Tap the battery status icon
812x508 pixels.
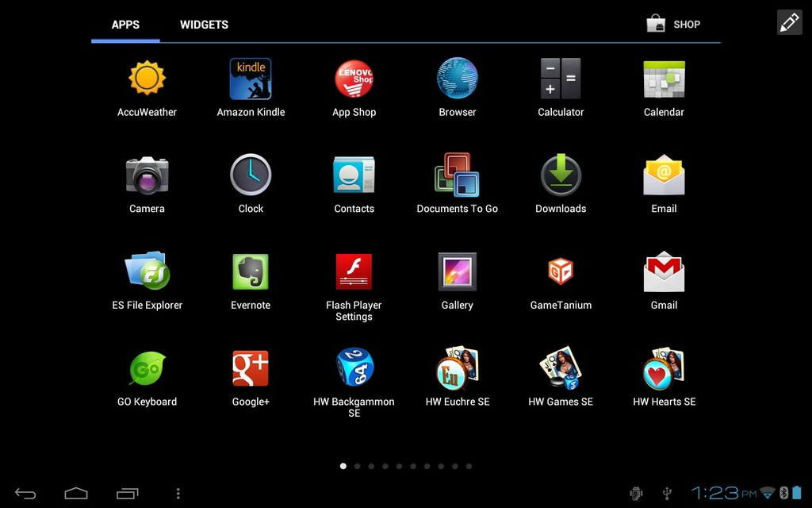pyautogui.click(x=797, y=492)
